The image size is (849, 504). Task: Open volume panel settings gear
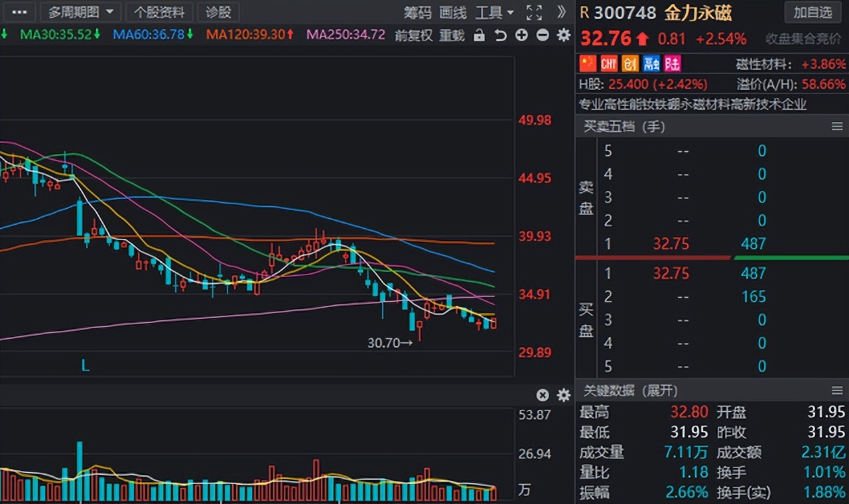[564, 395]
